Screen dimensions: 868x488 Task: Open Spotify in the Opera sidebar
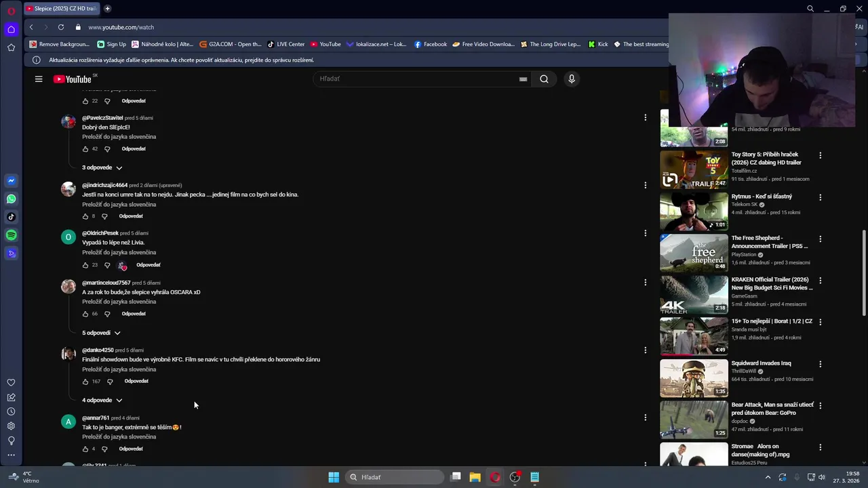[11, 235]
